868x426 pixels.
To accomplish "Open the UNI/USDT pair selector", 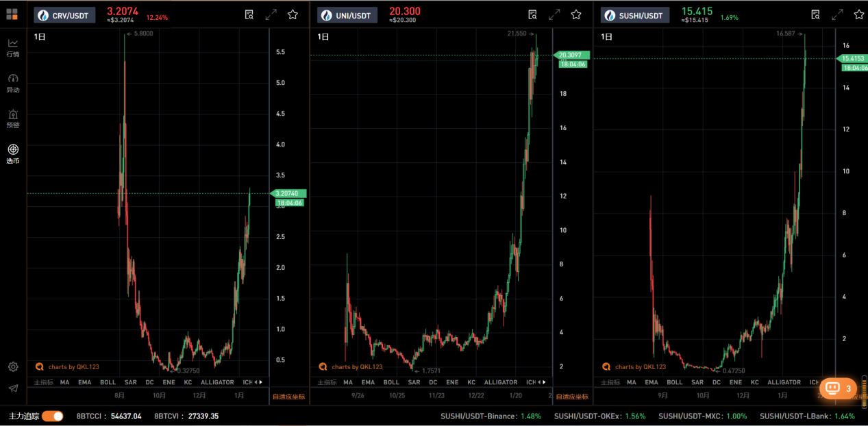I will point(347,15).
